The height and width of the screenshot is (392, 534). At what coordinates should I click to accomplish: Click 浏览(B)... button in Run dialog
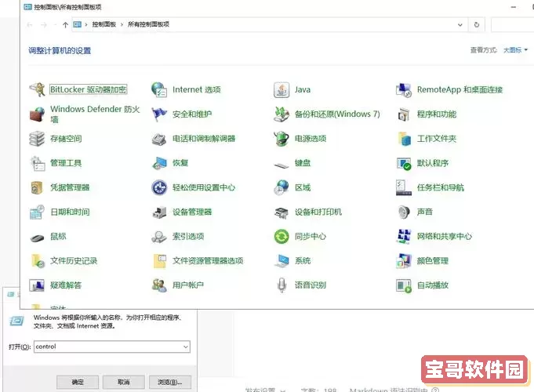[170, 382]
